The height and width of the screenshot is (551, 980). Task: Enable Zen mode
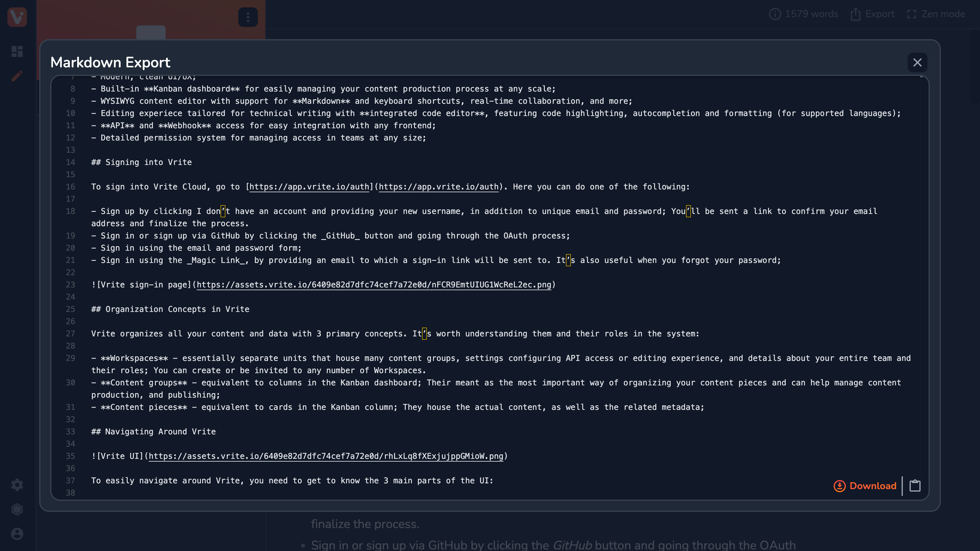936,14
